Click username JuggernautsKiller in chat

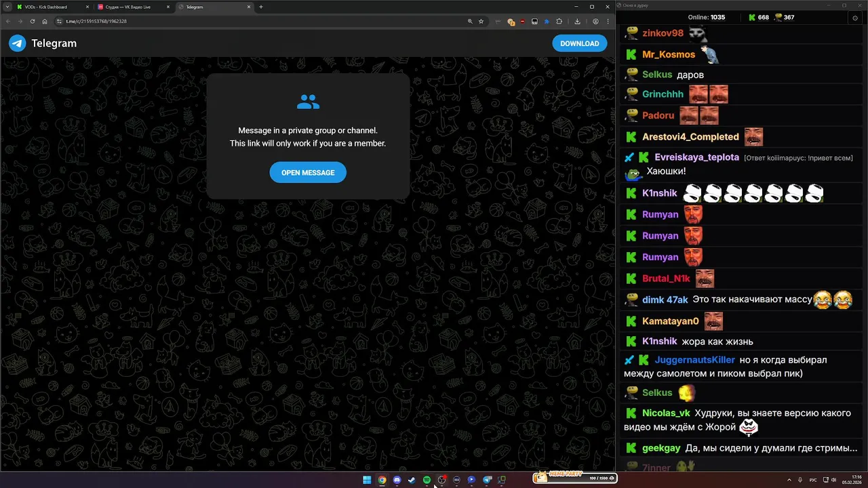tap(694, 360)
